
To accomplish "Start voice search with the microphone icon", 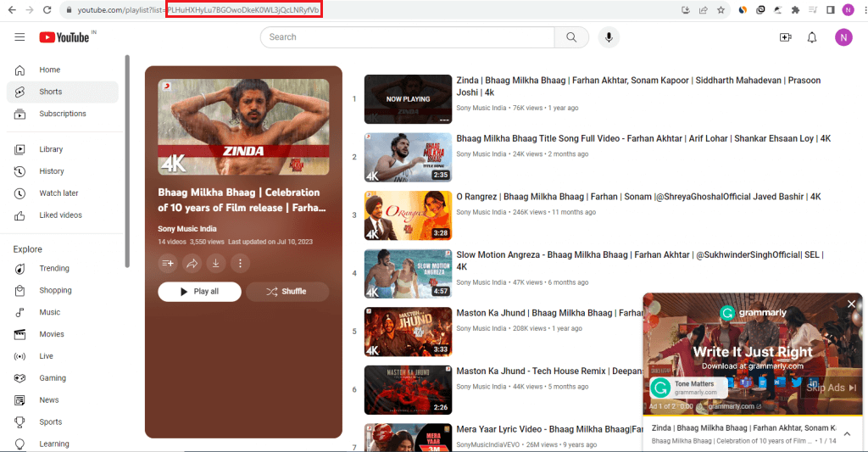I will click(x=609, y=37).
